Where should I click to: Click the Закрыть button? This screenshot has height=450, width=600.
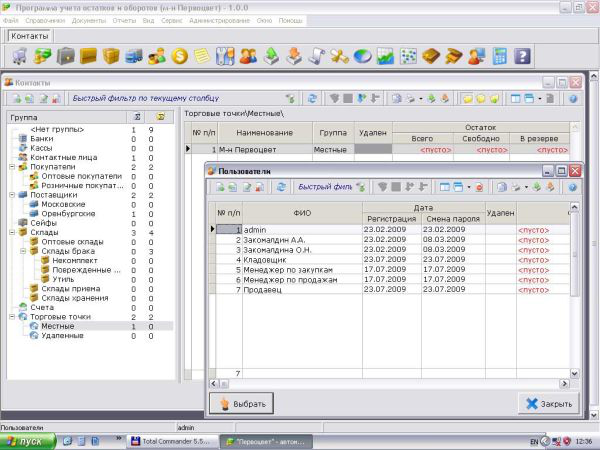[x=548, y=403]
